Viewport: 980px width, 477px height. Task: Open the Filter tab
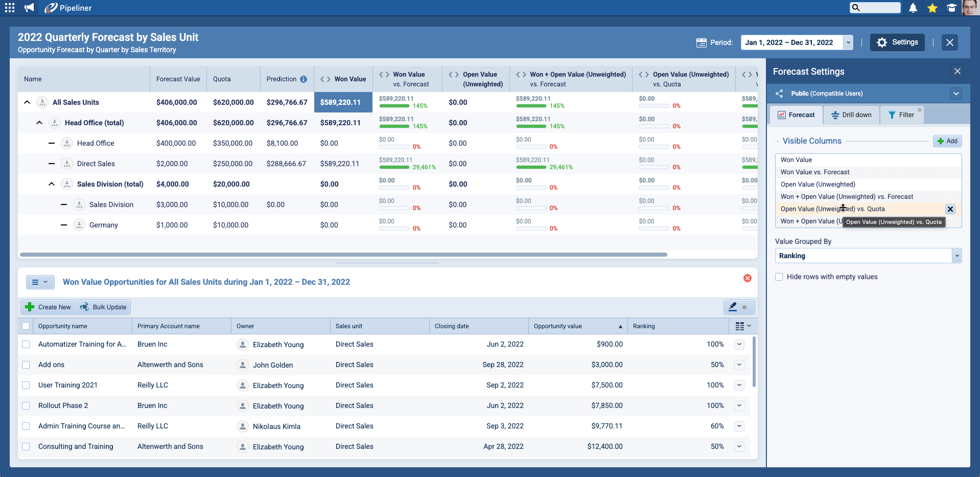coord(901,115)
